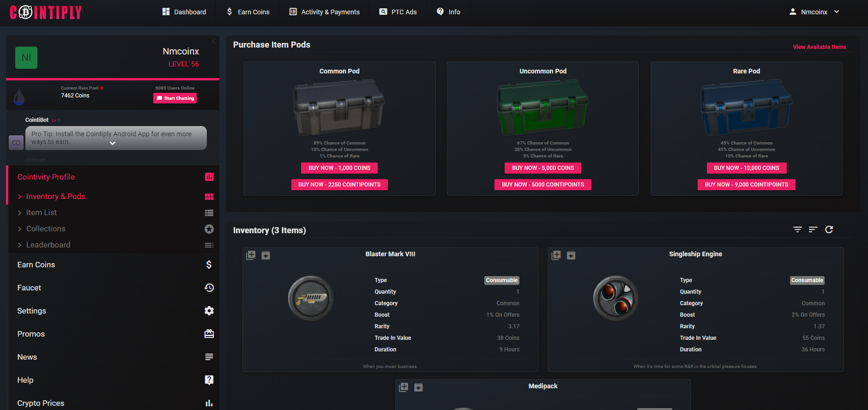Click the NI profile avatar
Viewport: 868px width, 410px height.
click(x=26, y=58)
